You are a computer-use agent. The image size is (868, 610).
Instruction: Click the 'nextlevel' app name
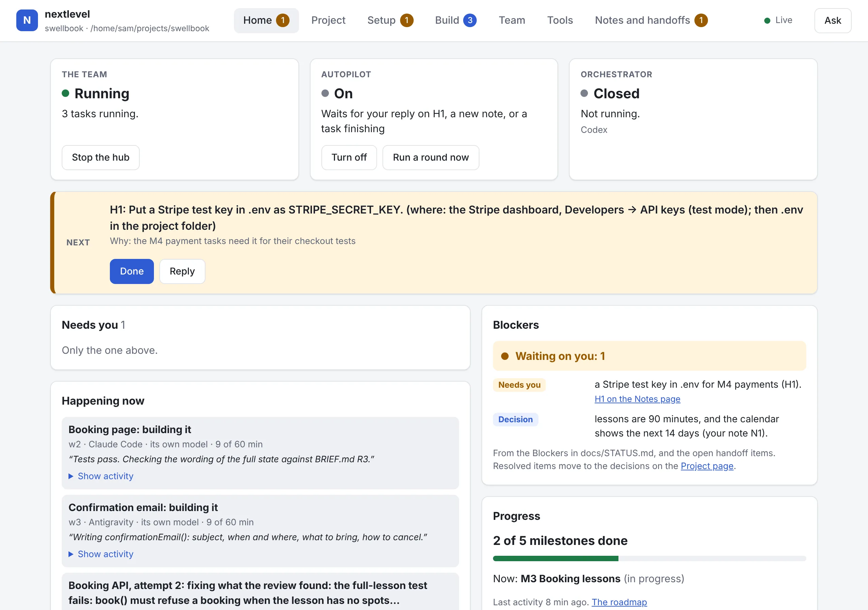coord(67,14)
